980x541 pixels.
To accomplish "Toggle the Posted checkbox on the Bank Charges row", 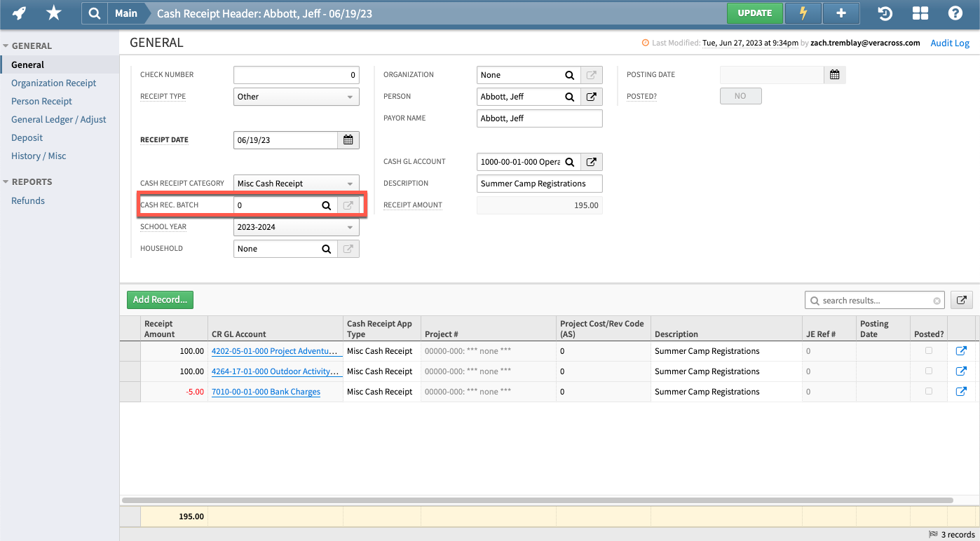I will tap(929, 391).
